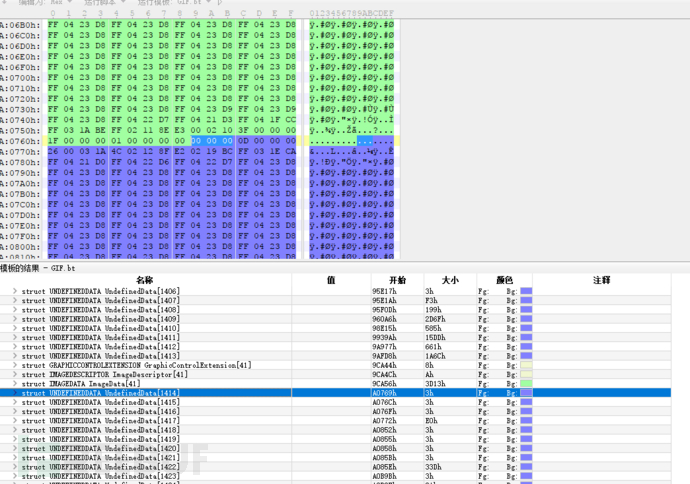Select struct UndefinedData[1407] name

point(101,300)
